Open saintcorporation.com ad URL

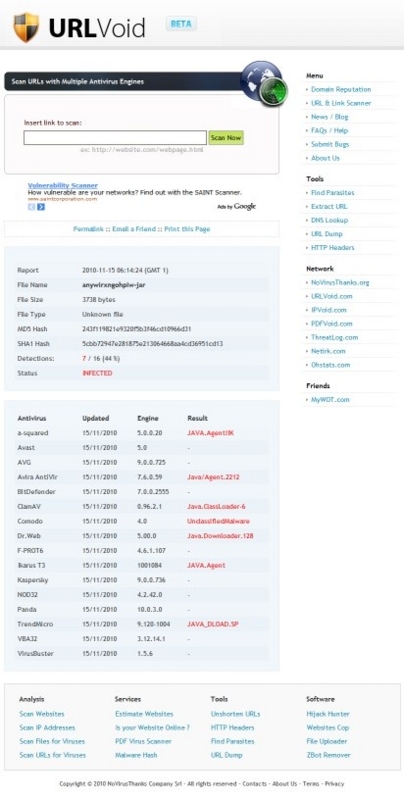coord(62,199)
